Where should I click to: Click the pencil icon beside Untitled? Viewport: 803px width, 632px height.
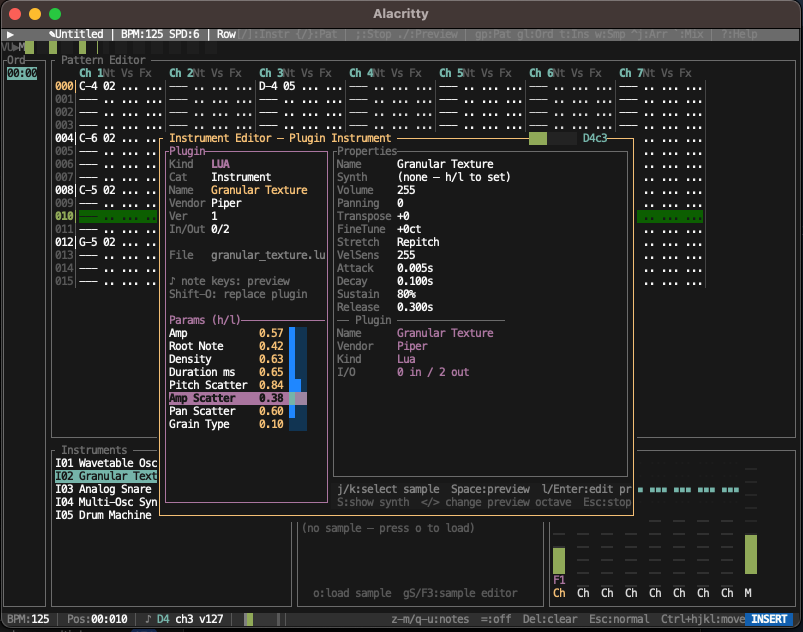point(51,34)
